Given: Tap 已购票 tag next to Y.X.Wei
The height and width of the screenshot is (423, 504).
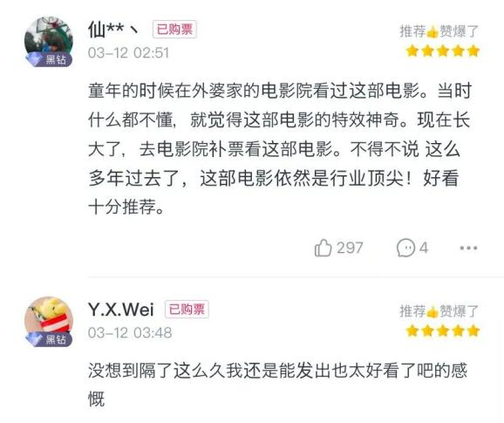Looking at the screenshot, I should (187, 310).
